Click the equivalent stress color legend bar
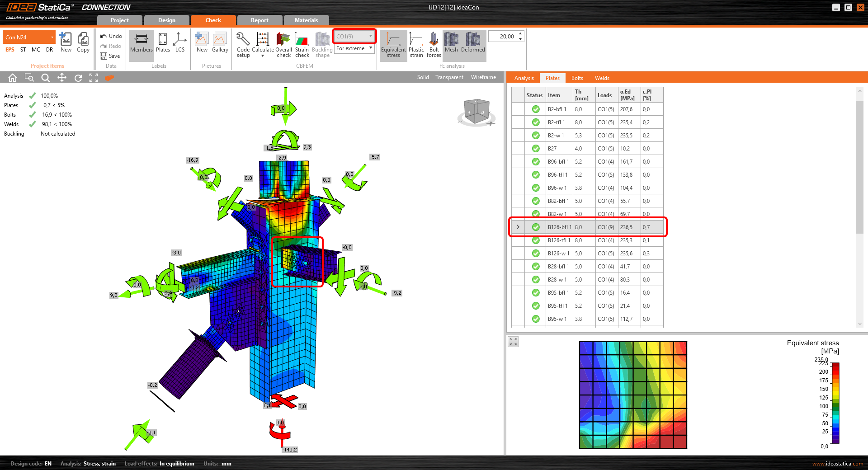This screenshot has height=470, width=868. (835, 403)
